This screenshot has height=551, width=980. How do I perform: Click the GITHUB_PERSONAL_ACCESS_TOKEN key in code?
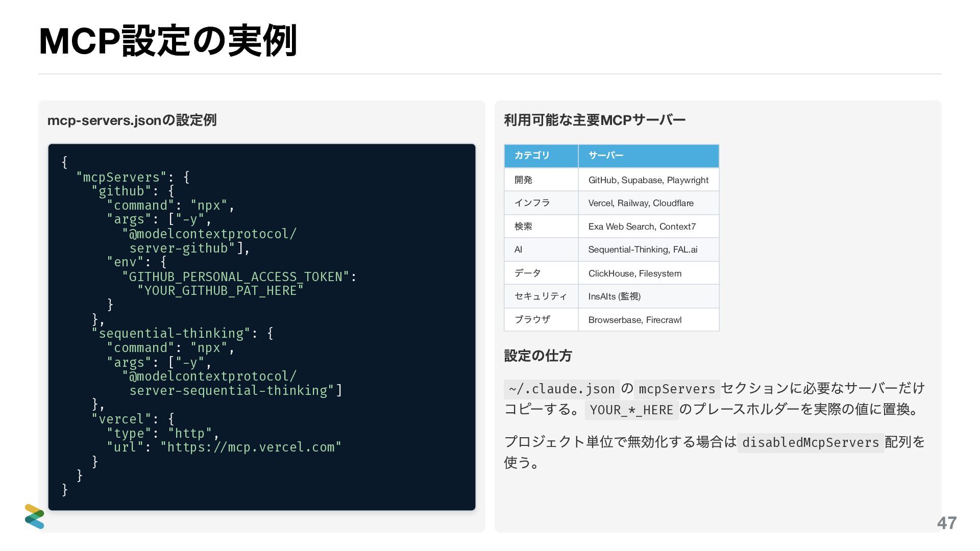tap(235, 277)
